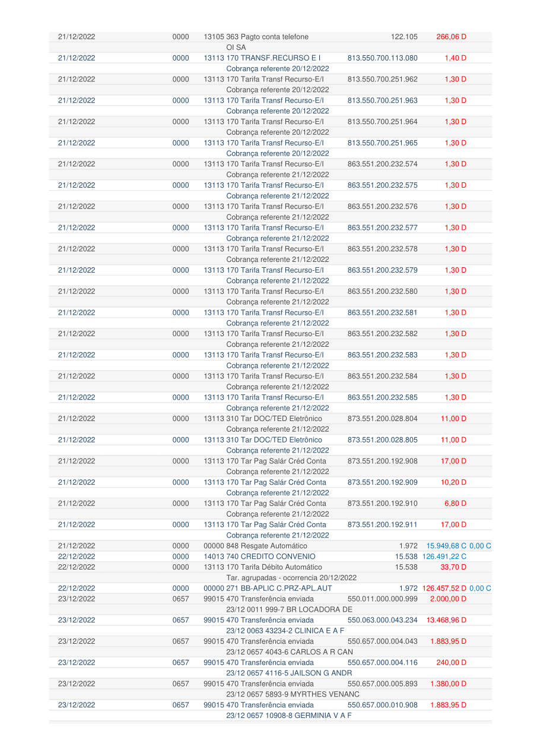Screen dimensions: 534x756
Task: Click the 126.457,52 D amount
Action: coord(444,589)
